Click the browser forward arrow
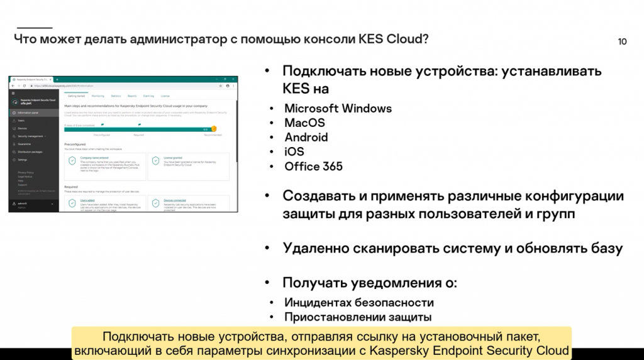644x360 pixels. [19, 86]
